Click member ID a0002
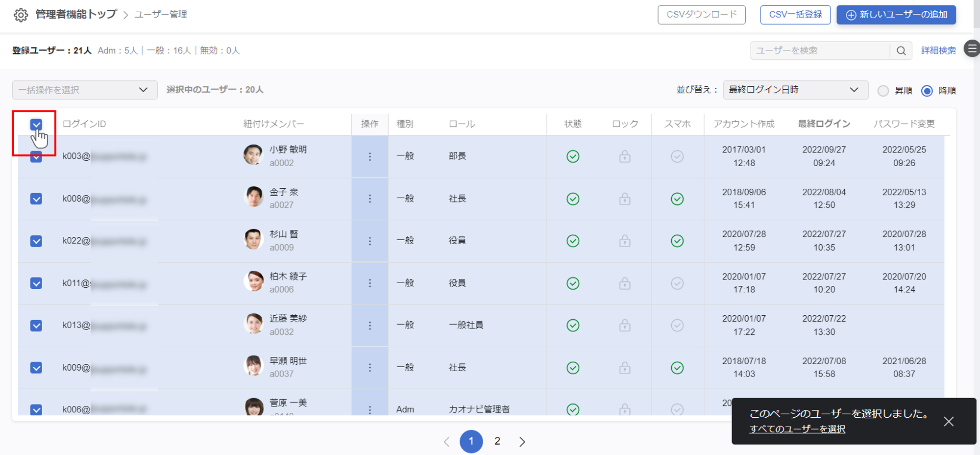Screen dimensions: 980x455 tap(282, 163)
